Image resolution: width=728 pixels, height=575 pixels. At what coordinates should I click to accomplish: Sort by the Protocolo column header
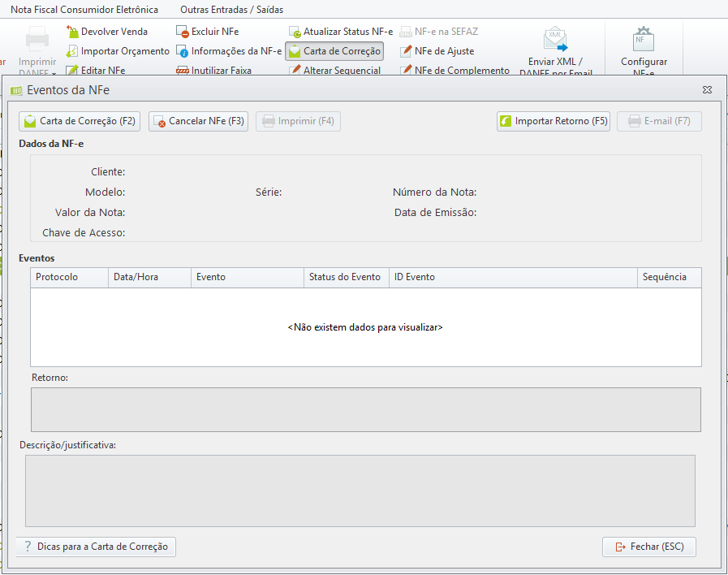click(70, 277)
